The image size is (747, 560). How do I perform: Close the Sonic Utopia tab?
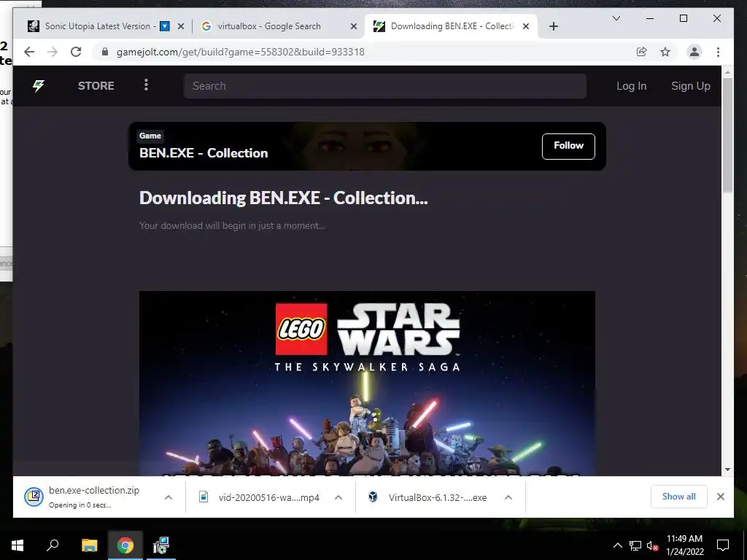[181, 26]
